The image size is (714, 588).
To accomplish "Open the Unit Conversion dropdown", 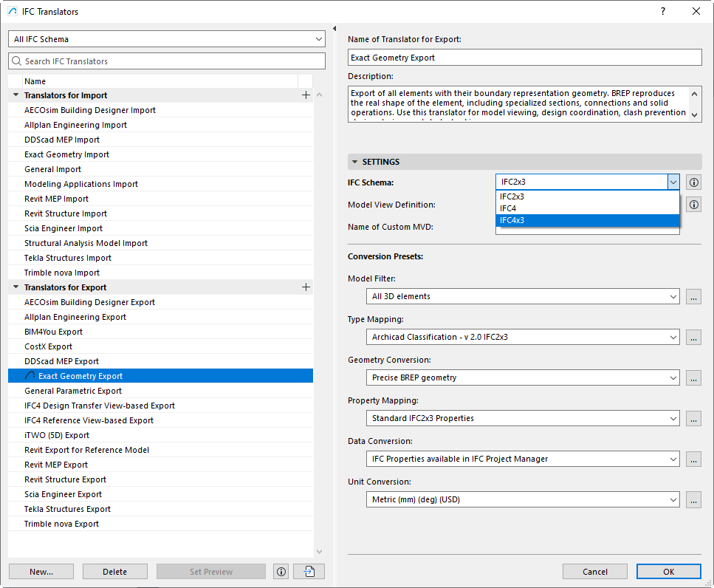I will point(523,499).
